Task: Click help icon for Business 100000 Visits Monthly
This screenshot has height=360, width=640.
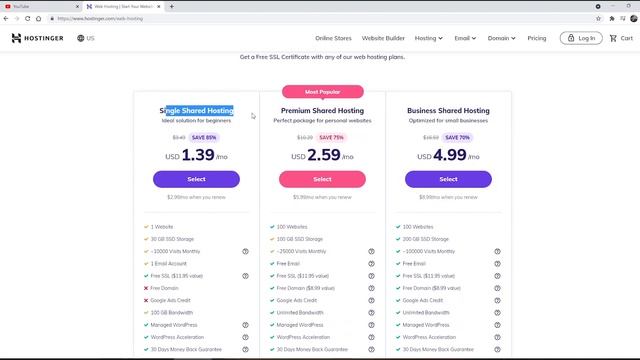Action: click(x=497, y=251)
